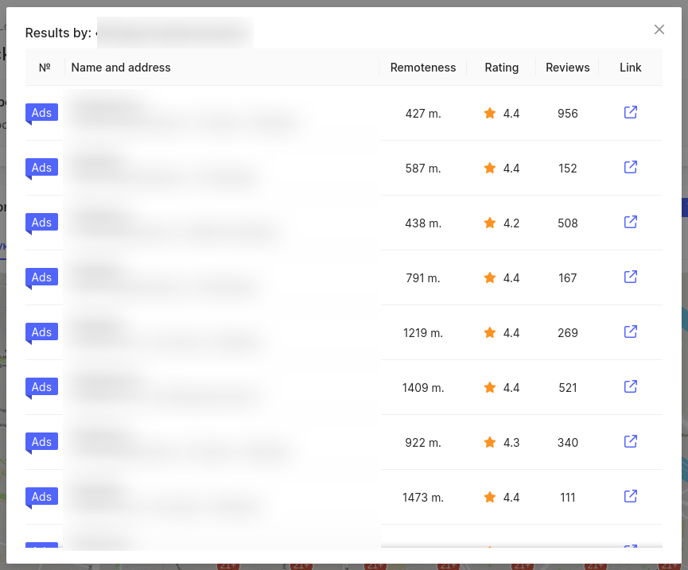Click the Remoteness column header
The image size is (688, 570).
pos(422,68)
